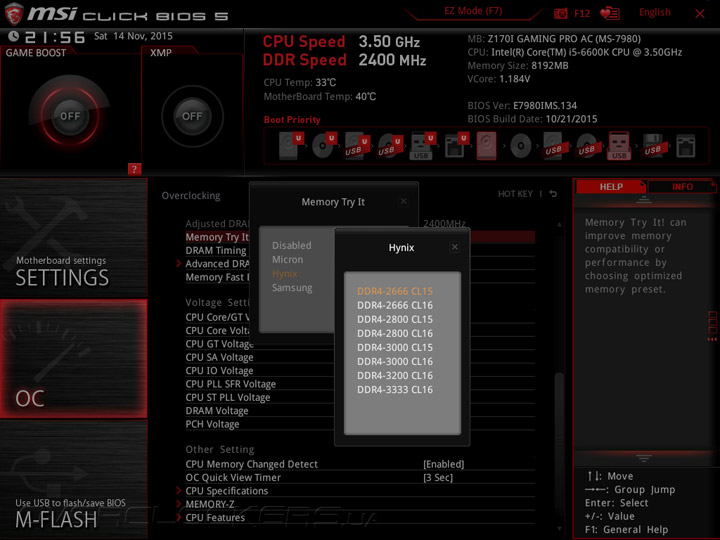Viewport: 720px width, 540px height.
Task: Open the OC overclocking section
Action: point(73,359)
